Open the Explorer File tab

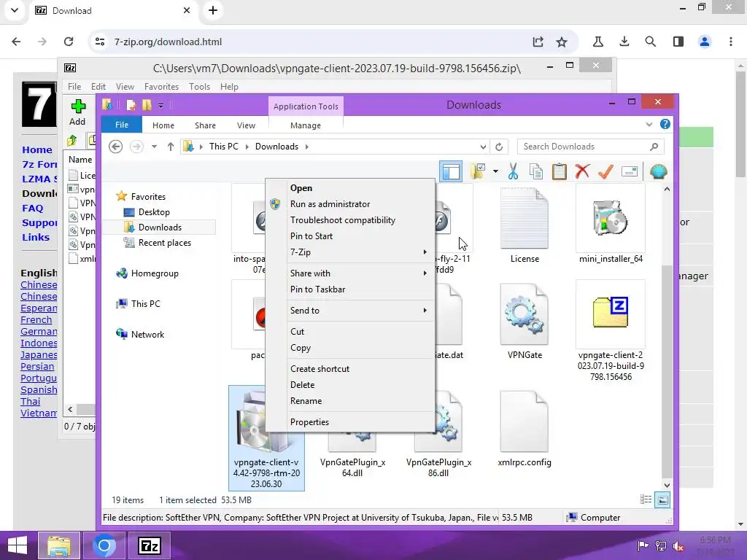pyautogui.click(x=122, y=125)
